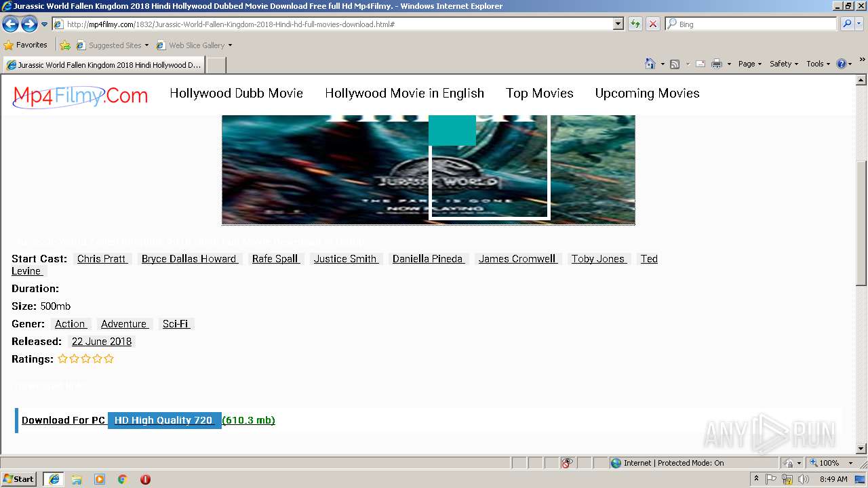Click the Print icon
The image size is (868, 488).
[x=717, y=64]
